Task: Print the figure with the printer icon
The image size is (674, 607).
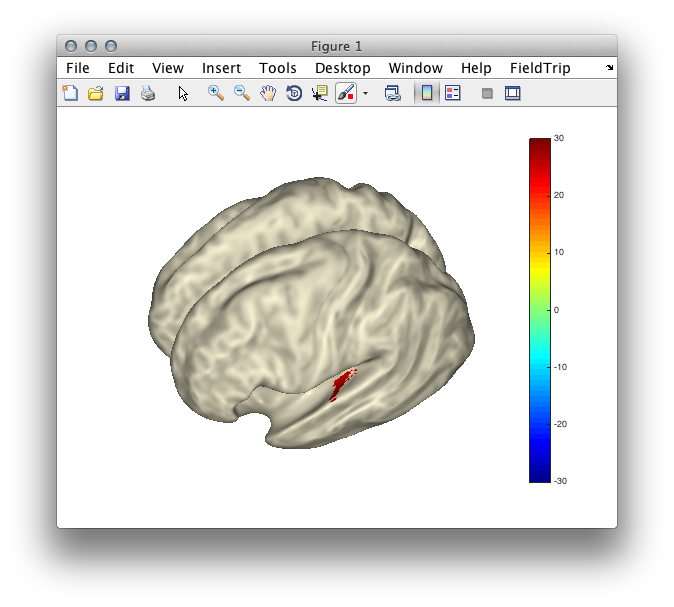Action: pos(148,93)
